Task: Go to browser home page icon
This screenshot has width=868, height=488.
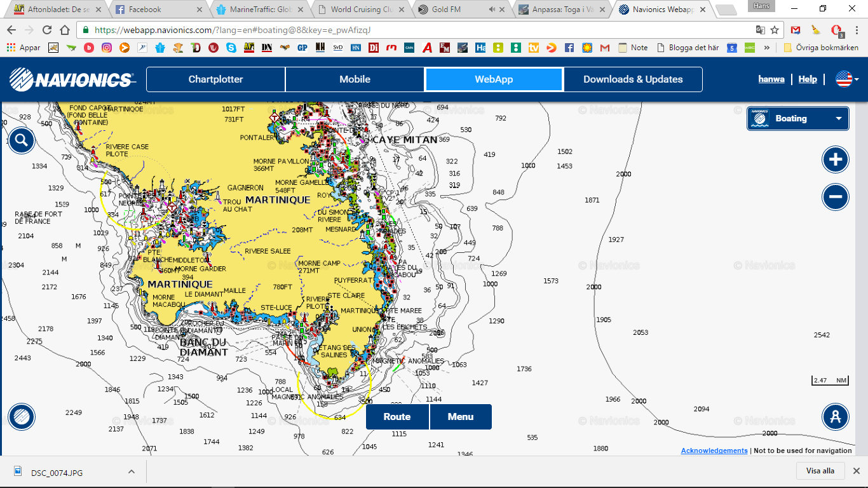Action: 65,30
